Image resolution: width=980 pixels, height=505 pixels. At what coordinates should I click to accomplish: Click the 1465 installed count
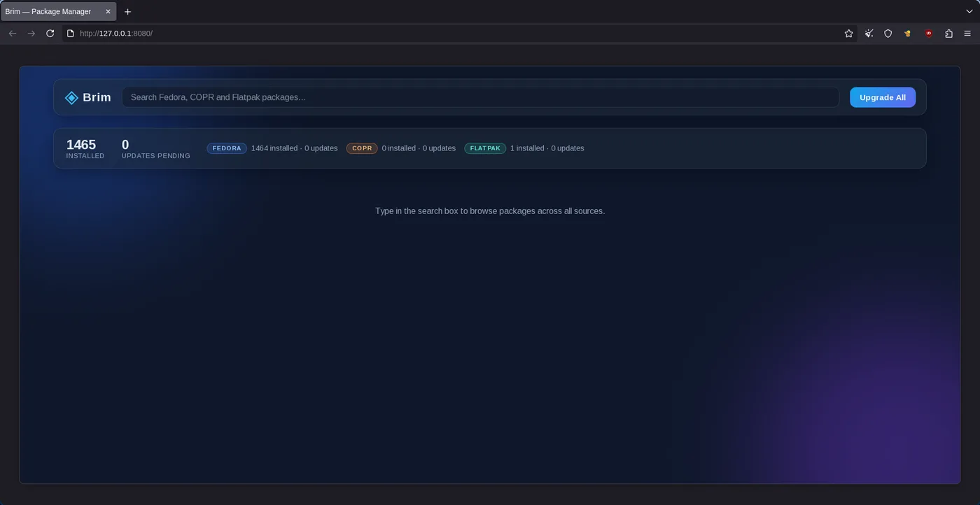(x=81, y=145)
